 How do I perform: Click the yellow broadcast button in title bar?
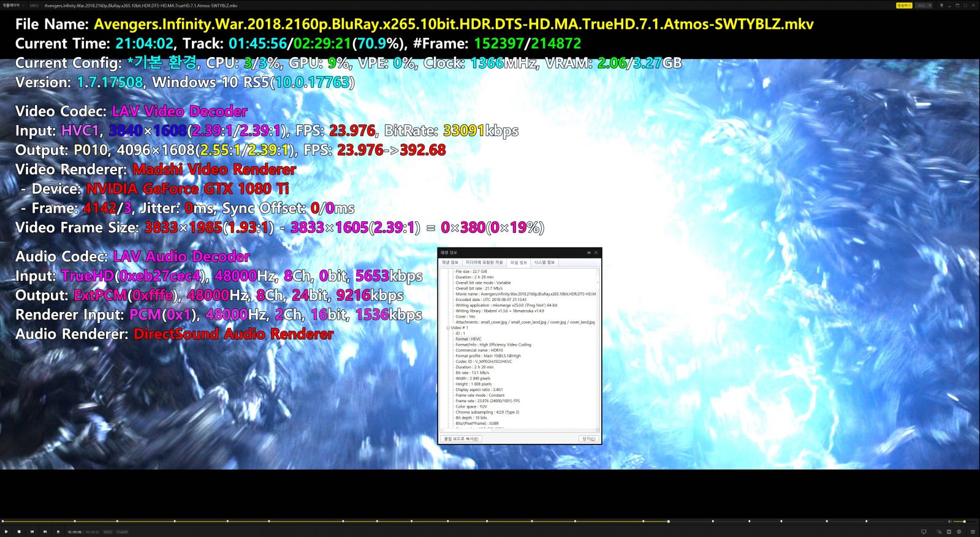[904, 5]
